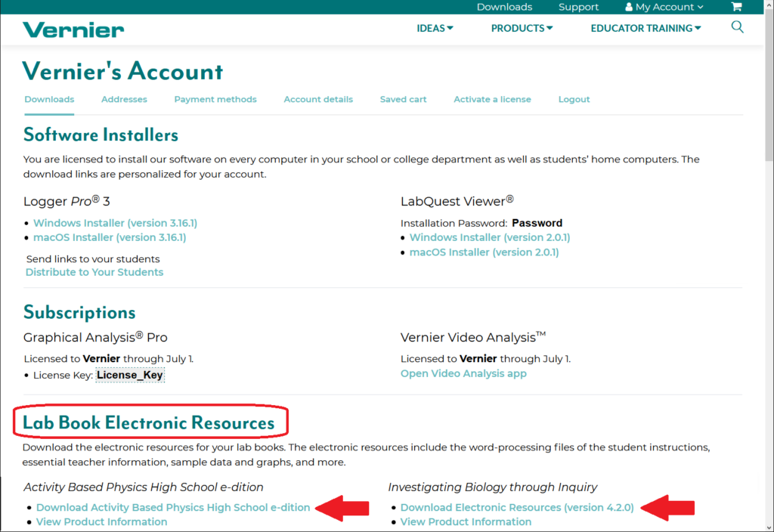Expand the EDUCATOR TRAINING menu
The width and height of the screenshot is (774, 532).
(646, 28)
